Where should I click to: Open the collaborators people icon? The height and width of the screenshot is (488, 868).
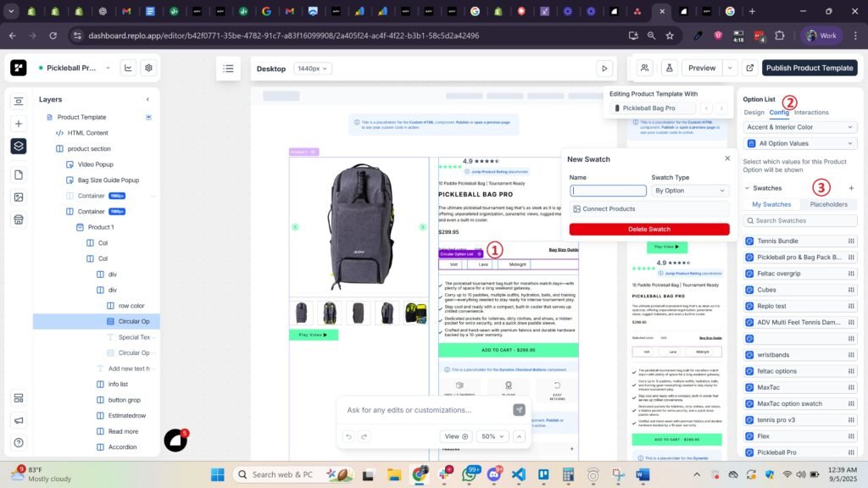pos(645,68)
